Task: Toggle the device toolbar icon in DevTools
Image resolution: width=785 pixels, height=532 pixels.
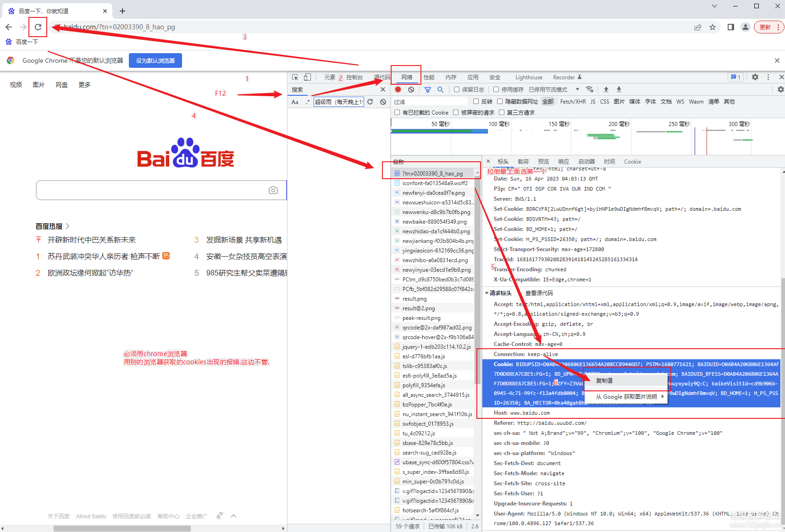Action: click(x=307, y=77)
